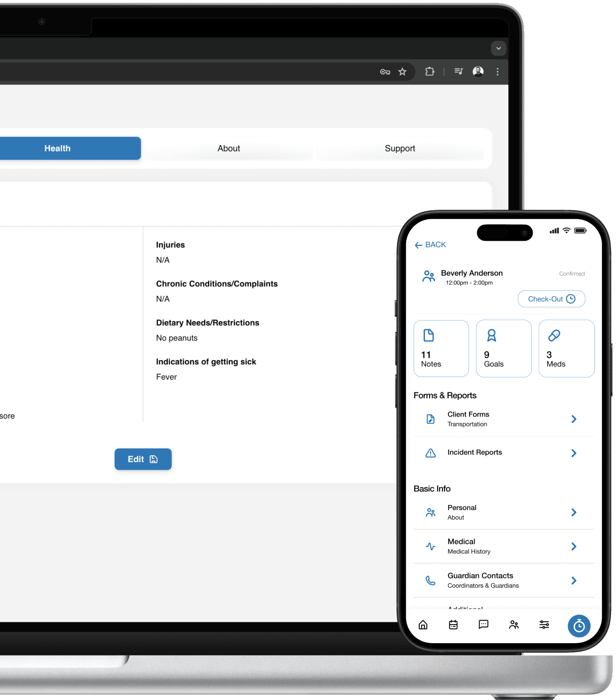Click the browser profile avatar

tap(478, 71)
